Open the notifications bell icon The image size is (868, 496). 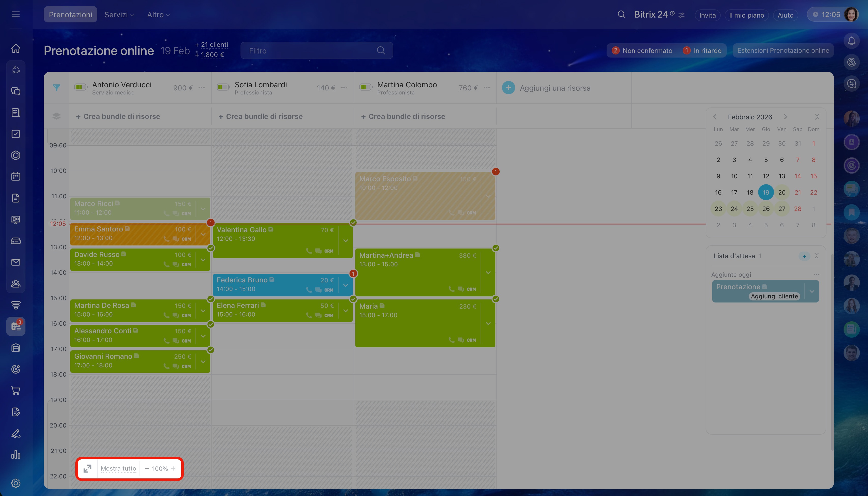tap(851, 41)
